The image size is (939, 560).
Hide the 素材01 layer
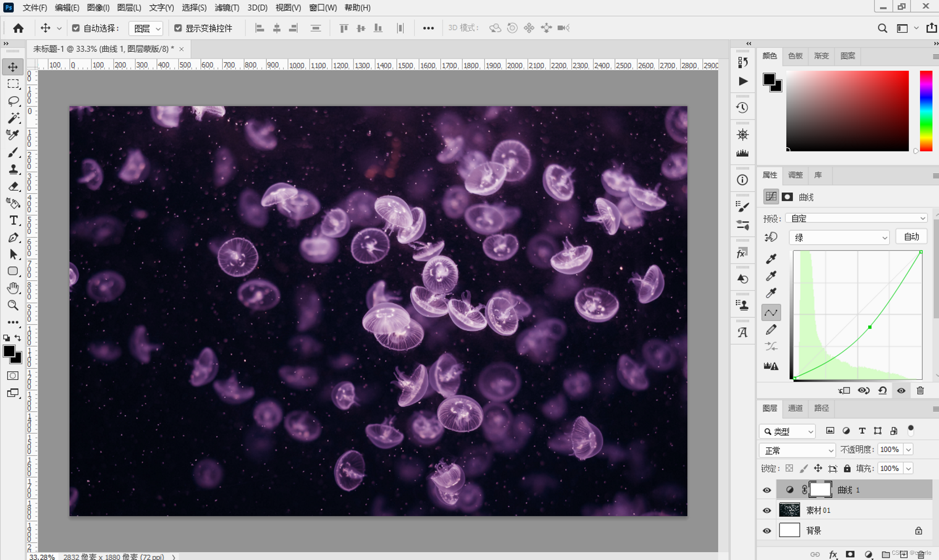[767, 511]
